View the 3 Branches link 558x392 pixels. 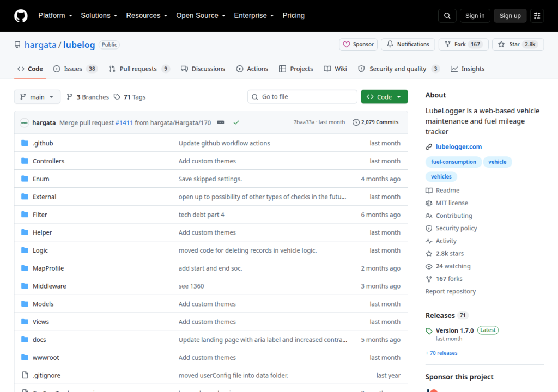pyautogui.click(x=88, y=97)
